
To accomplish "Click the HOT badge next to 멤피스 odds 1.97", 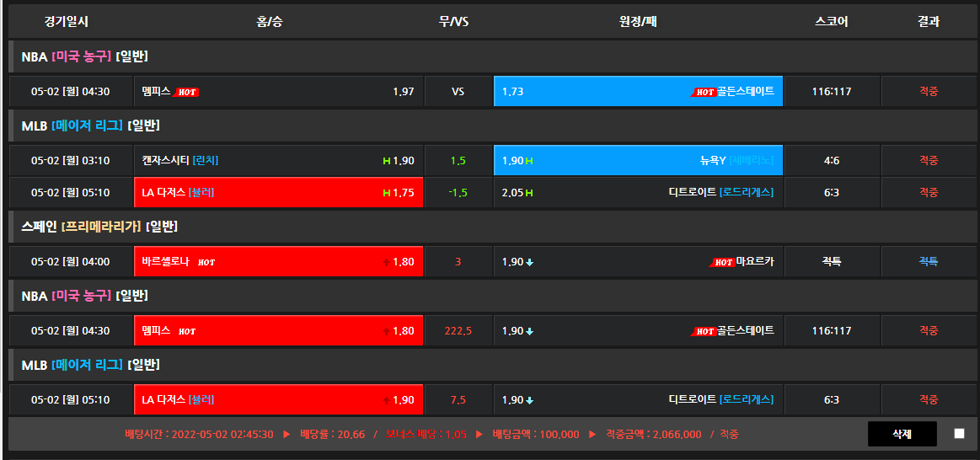I will (187, 92).
